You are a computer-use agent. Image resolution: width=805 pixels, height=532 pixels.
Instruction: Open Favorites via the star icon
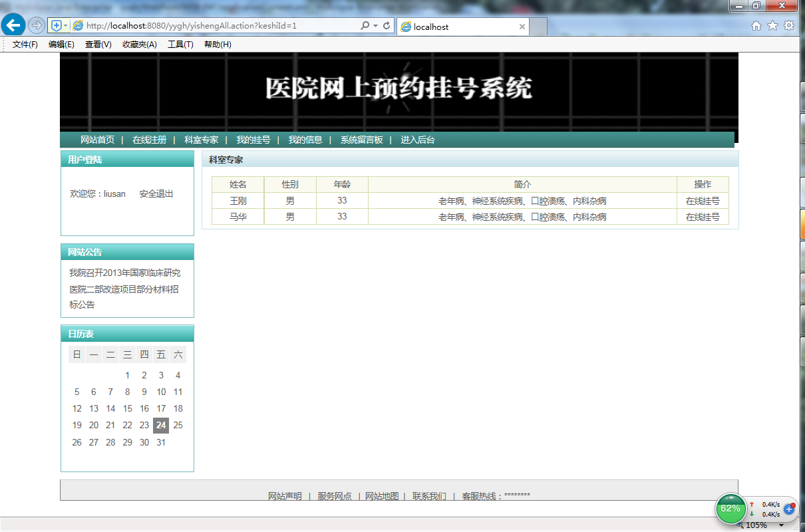point(772,25)
